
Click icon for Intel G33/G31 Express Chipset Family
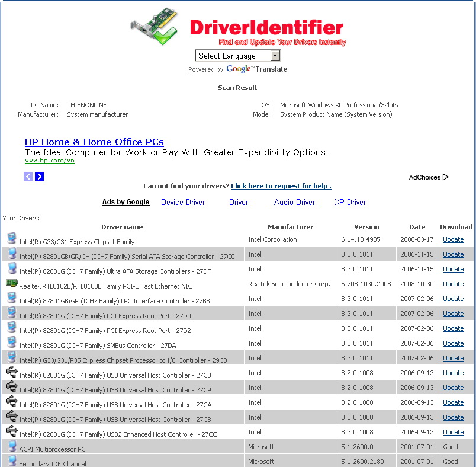[12, 238]
